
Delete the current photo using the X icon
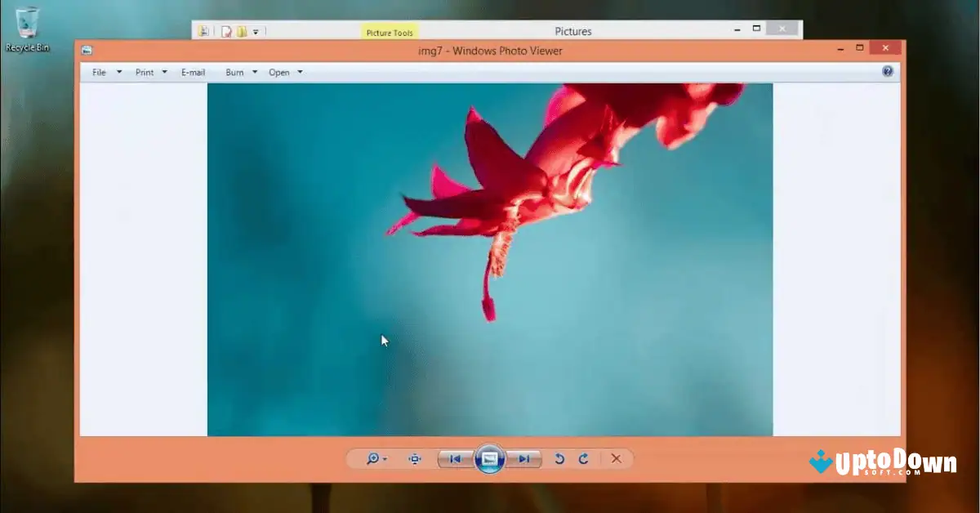tap(616, 458)
